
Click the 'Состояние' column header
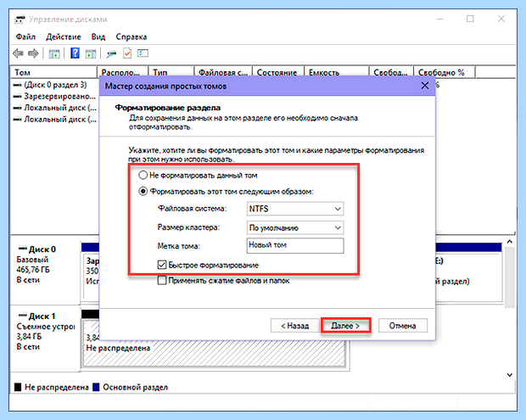coord(278,72)
